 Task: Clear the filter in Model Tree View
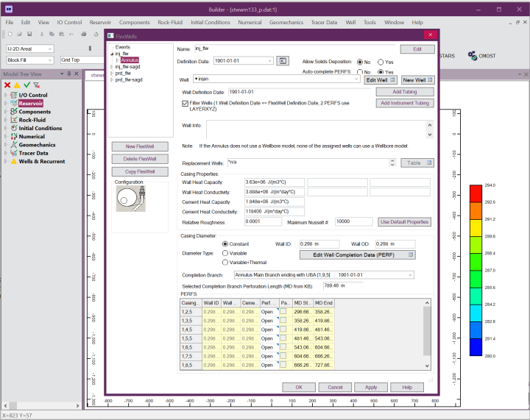click(x=37, y=85)
